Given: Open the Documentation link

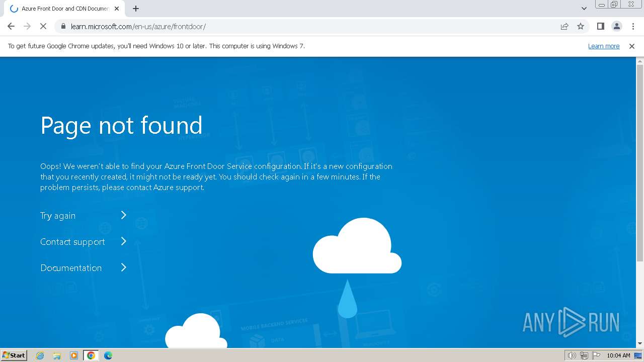Looking at the screenshot, I should click(71, 268).
